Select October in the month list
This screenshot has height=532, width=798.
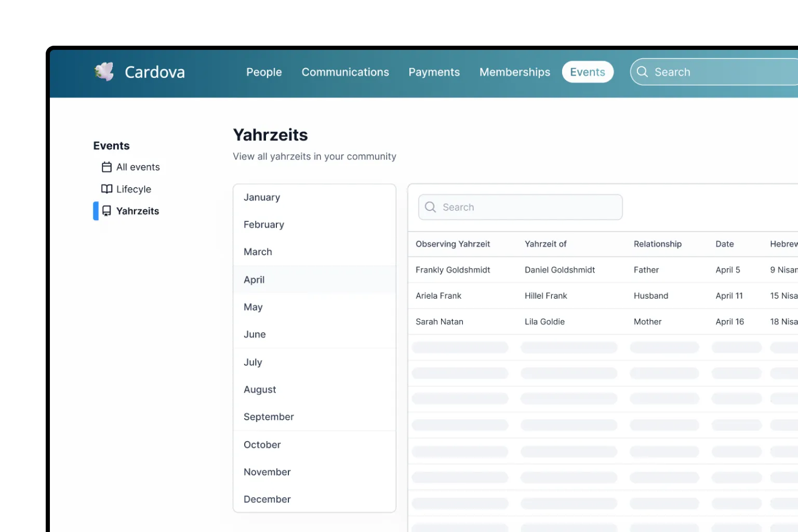click(x=315, y=445)
